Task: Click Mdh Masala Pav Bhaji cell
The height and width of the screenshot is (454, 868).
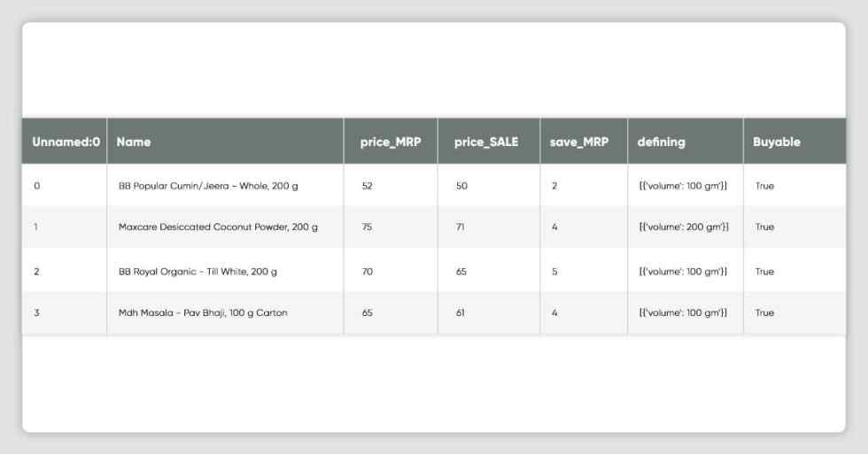Action: coord(203,312)
